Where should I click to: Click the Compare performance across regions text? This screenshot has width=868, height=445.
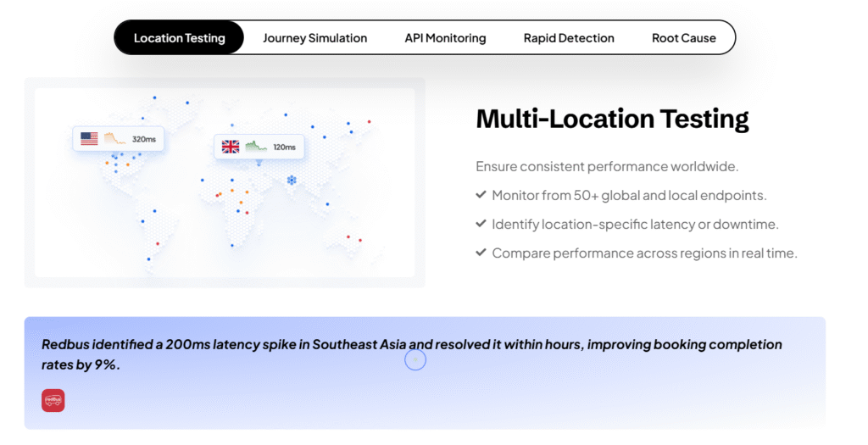pyautogui.click(x=644, y=253)
